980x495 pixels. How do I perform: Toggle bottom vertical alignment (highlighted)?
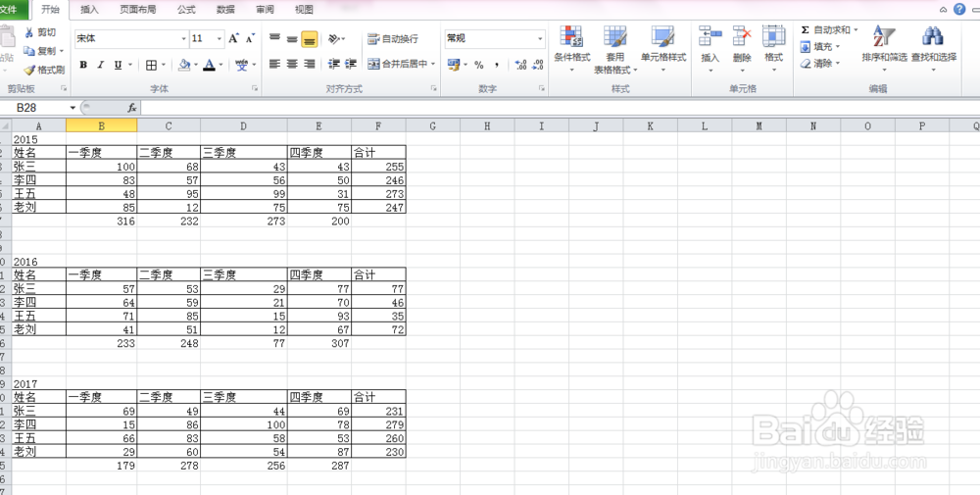(310, 39)
